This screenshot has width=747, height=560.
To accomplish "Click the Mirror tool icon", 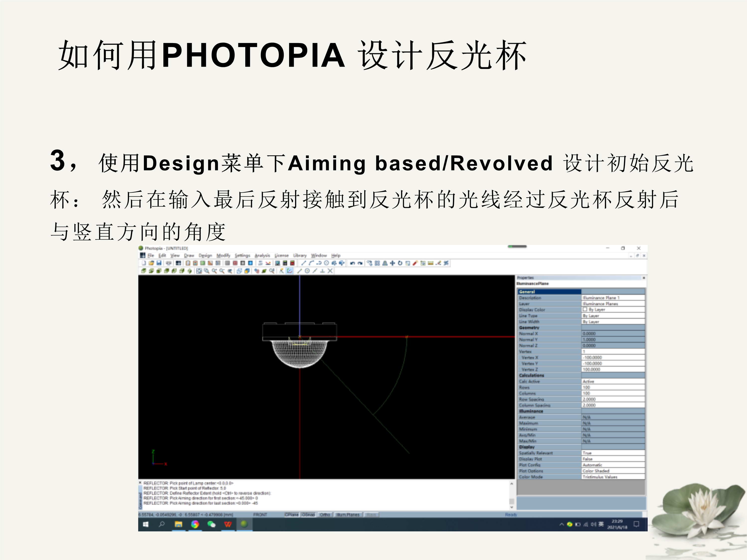I will (385, 263).
